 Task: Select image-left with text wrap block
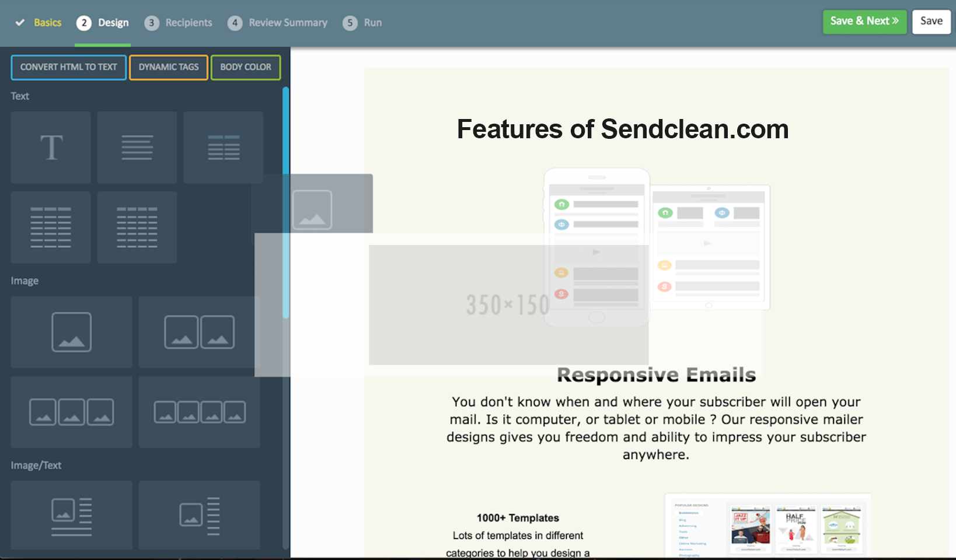coord(71,516)
